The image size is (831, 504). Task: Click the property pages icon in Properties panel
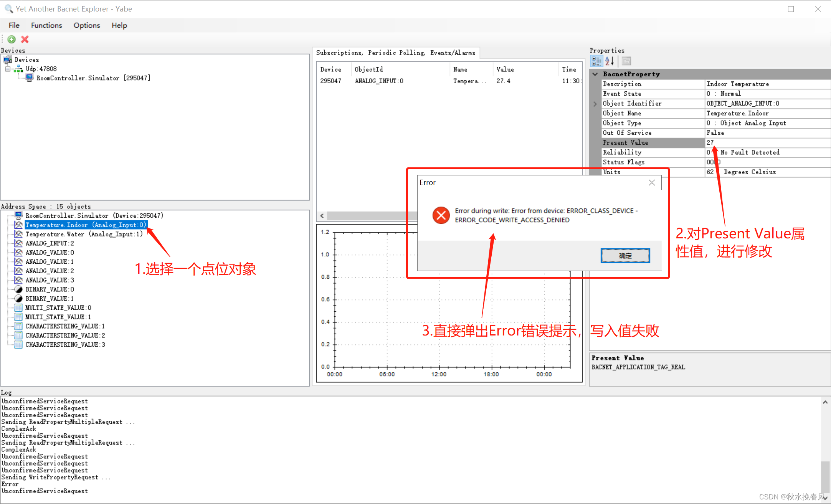click(626, 61)
